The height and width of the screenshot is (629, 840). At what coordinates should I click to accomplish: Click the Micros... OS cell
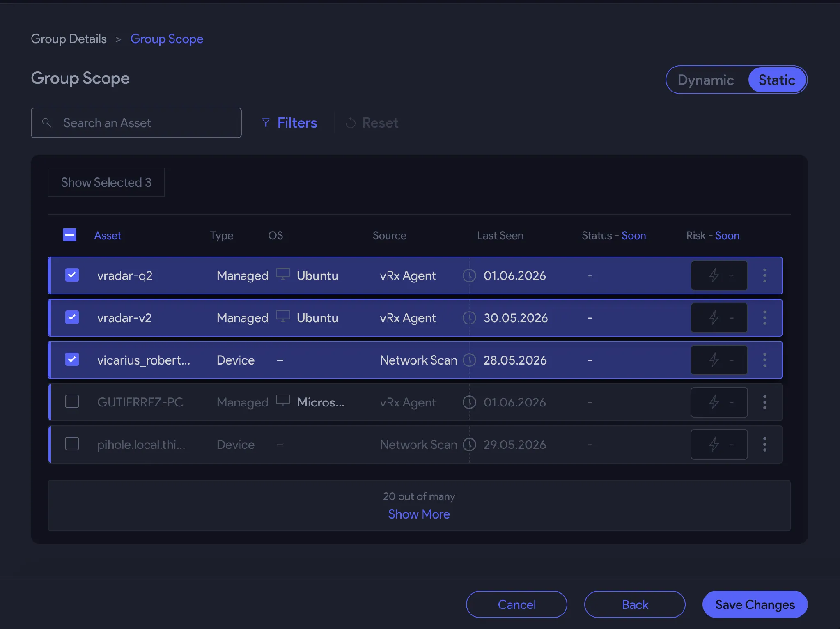[321, 402]
